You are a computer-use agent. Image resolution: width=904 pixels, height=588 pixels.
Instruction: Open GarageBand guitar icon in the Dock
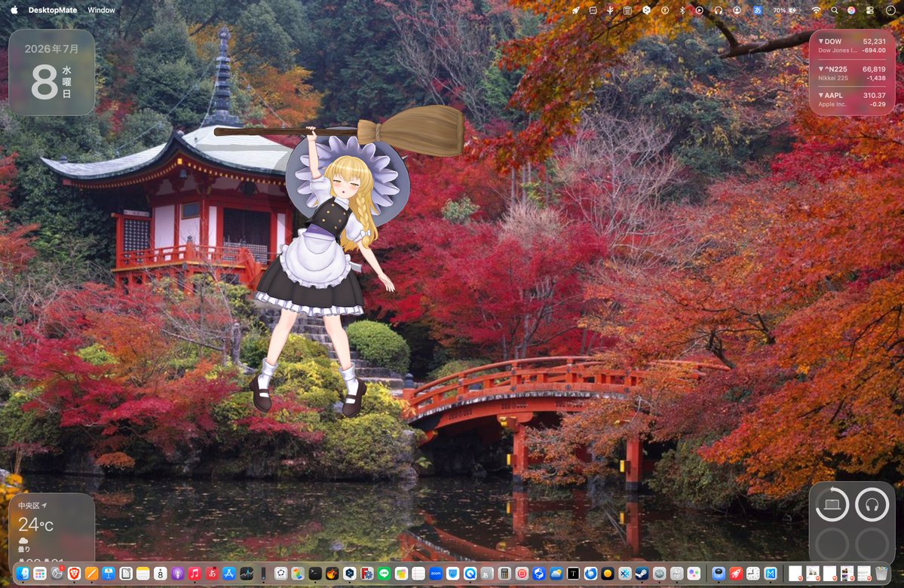point(332,574)
